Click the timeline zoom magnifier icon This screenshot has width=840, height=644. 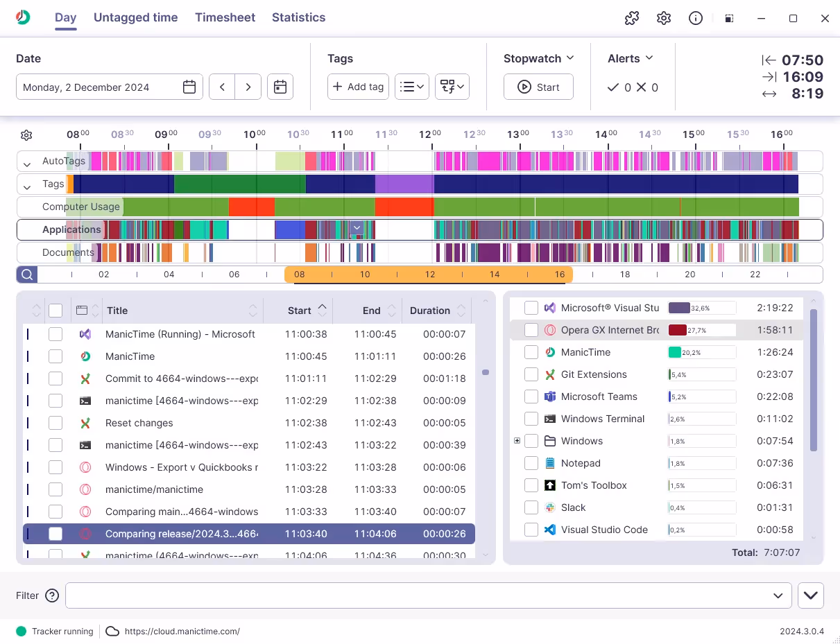click(x=27, y=275)
